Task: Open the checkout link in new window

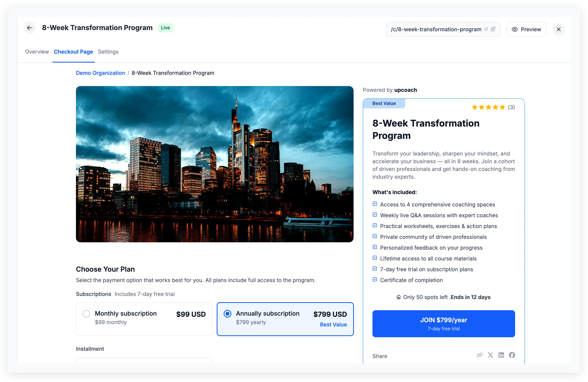Action: (493, 29)
